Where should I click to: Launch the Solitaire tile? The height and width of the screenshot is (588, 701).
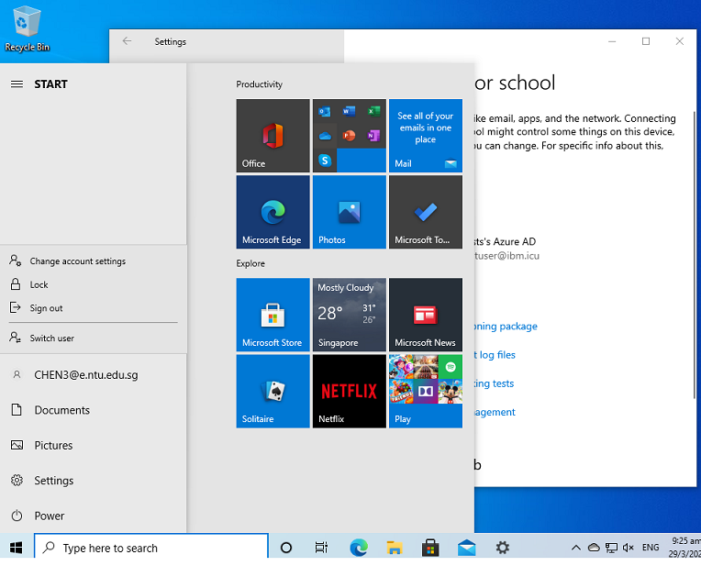point(273,391)
